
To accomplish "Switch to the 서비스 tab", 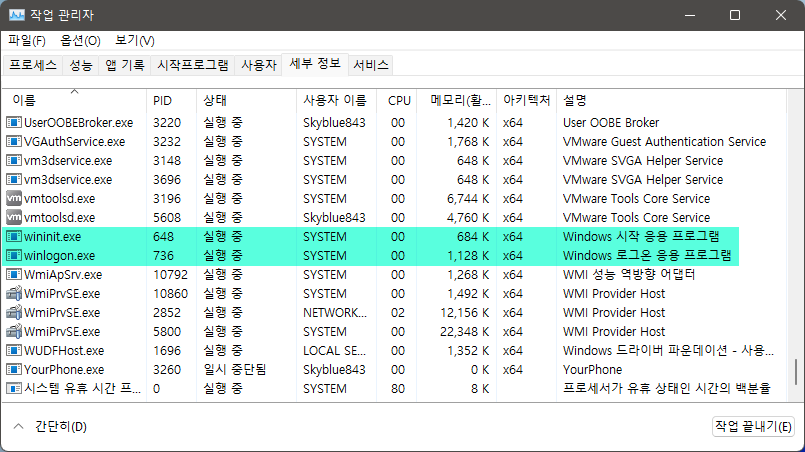I will [371, 65].
